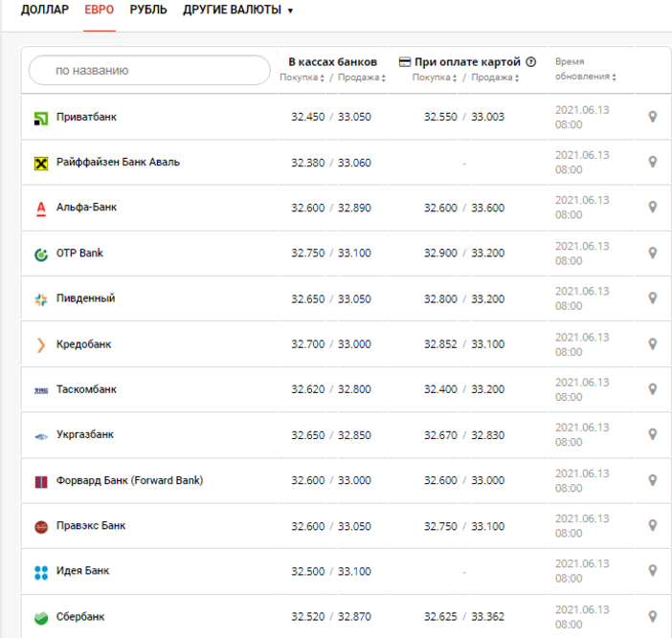Sort by cash desk Покупка rate
672x638 pixels.
pyautogui.click(x=302, y=77)
